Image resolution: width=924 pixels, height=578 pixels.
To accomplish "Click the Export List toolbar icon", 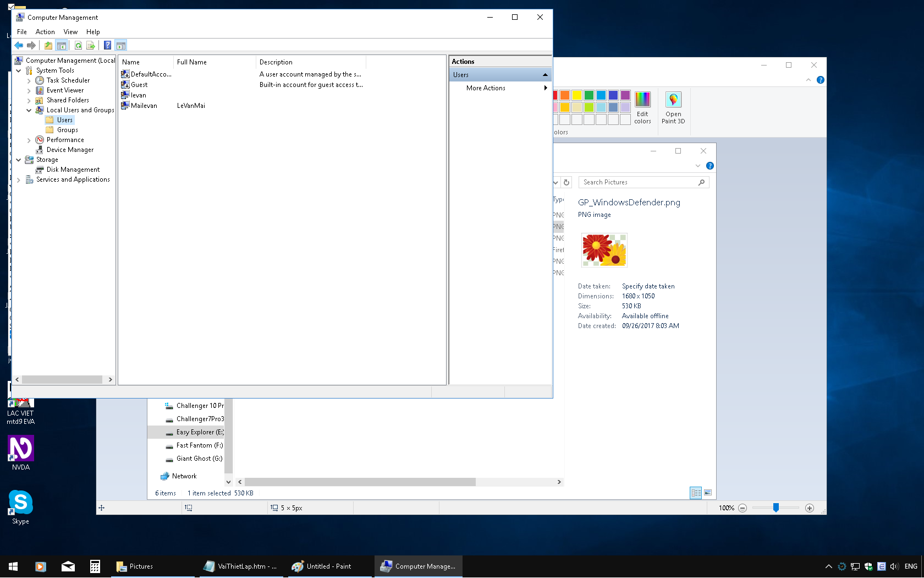I will point(91,45).
